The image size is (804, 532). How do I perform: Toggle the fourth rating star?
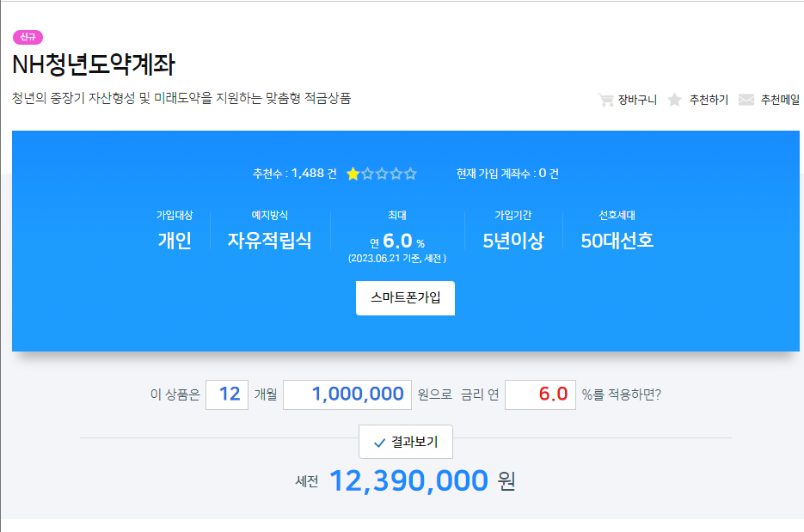click(x=396, y=174)
